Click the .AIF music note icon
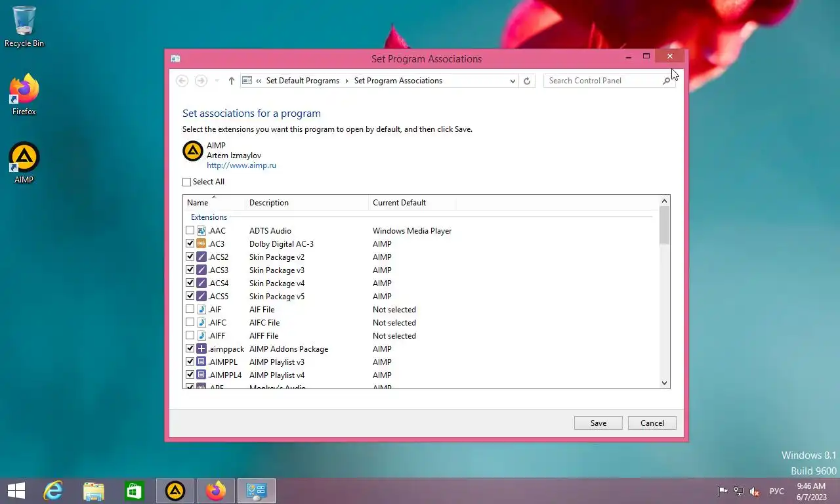The image size is (840, 504). (x=202, y=309)
